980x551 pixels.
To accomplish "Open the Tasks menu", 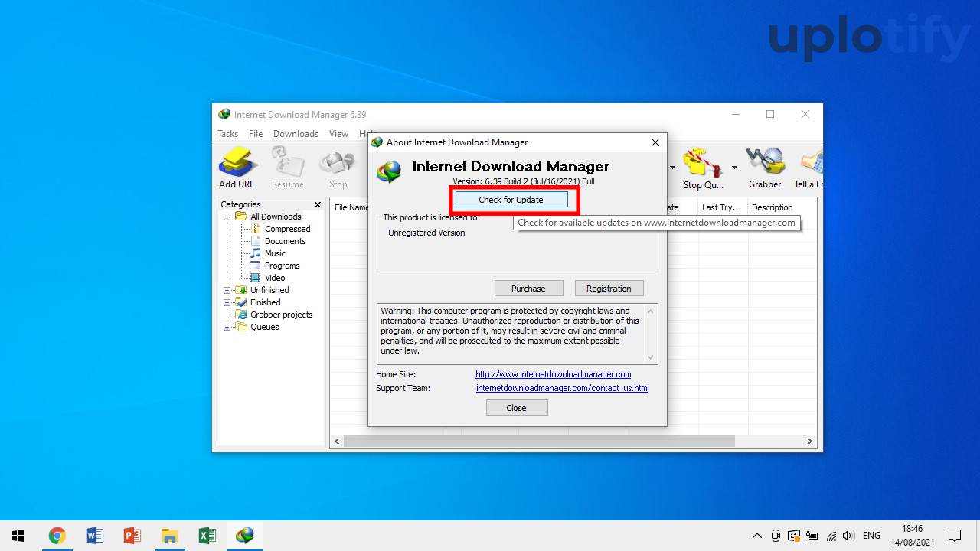I will pyautogui.click(x=228, y=134).
